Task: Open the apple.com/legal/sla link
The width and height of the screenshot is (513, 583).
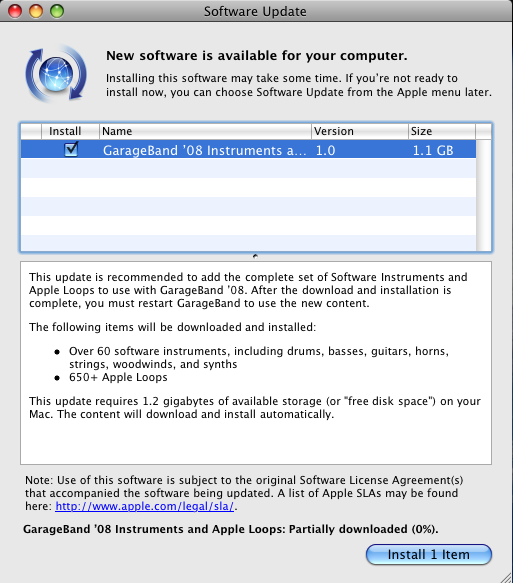Action: (145, 506)
